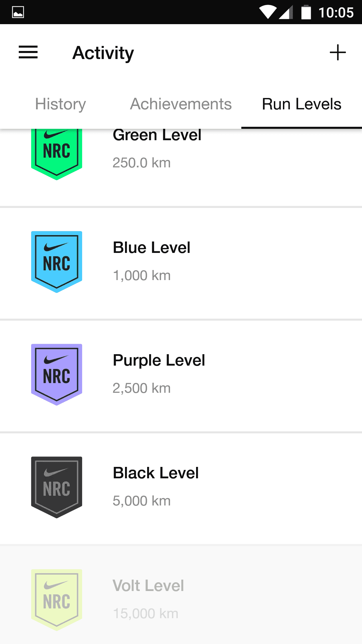
Task: Tap the plus icon to add activity
Action: coord(338,52)
